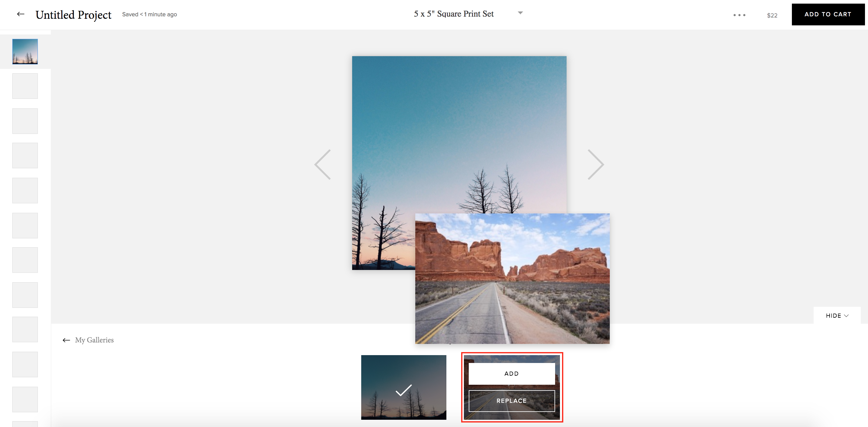Click the $22 price label
This screenshot has height=427, width=868.
point(772,15)
